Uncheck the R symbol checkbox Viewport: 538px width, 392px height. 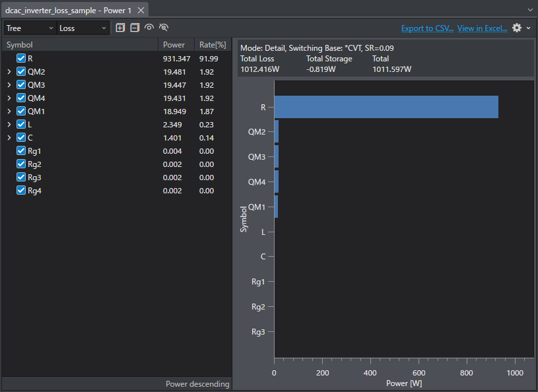pos(21,59)
